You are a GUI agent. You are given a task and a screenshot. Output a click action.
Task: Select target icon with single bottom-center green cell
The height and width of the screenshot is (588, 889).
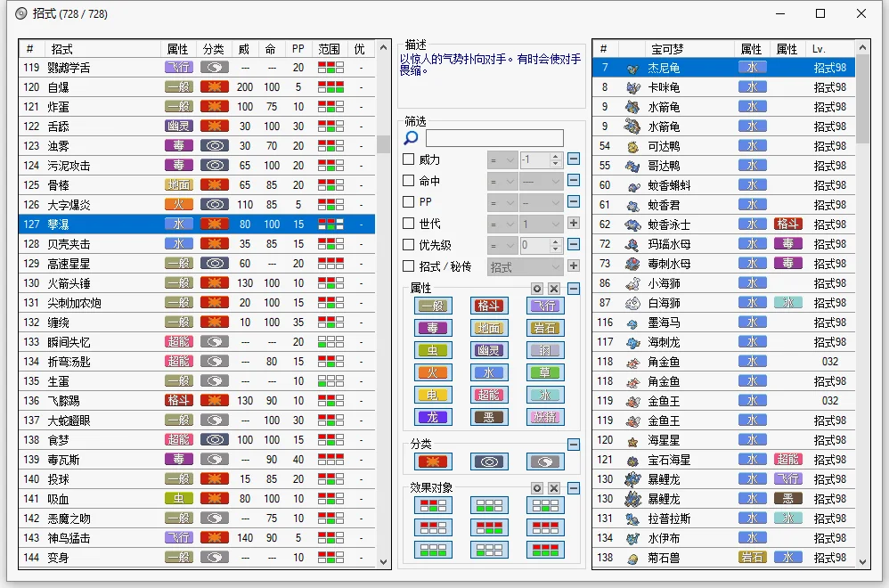tap(545, 505)
